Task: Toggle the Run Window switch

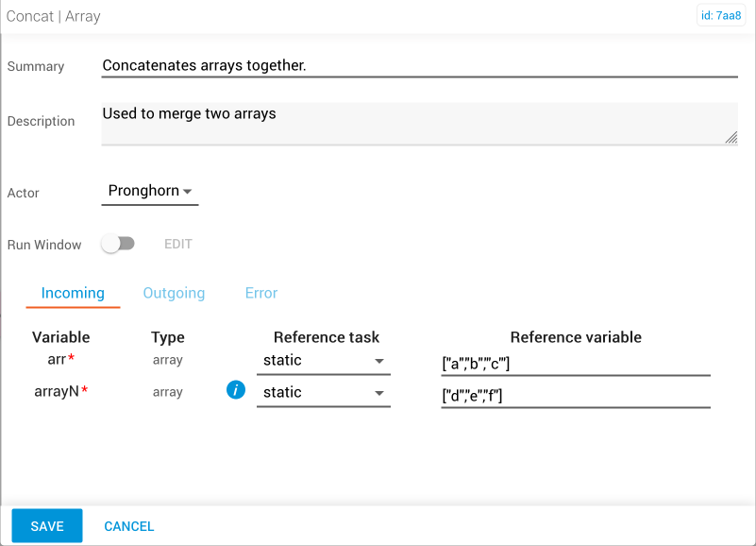Action: (118, 244)
